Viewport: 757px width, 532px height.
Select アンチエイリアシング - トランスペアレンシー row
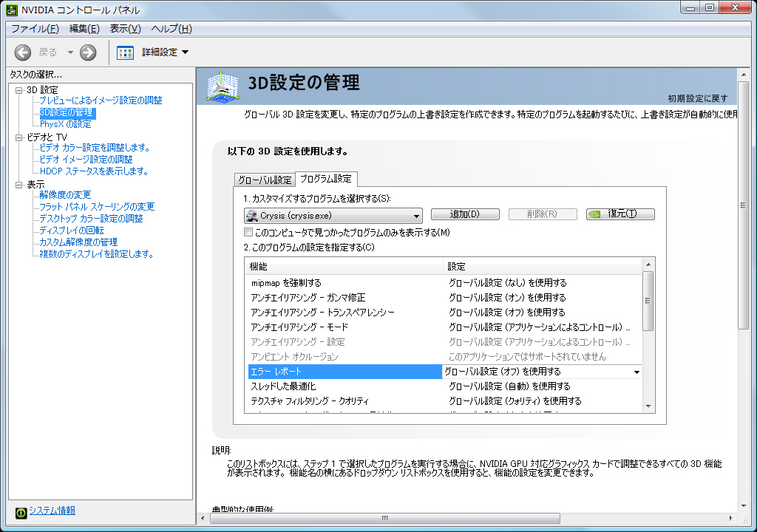[x=443, y=313]
